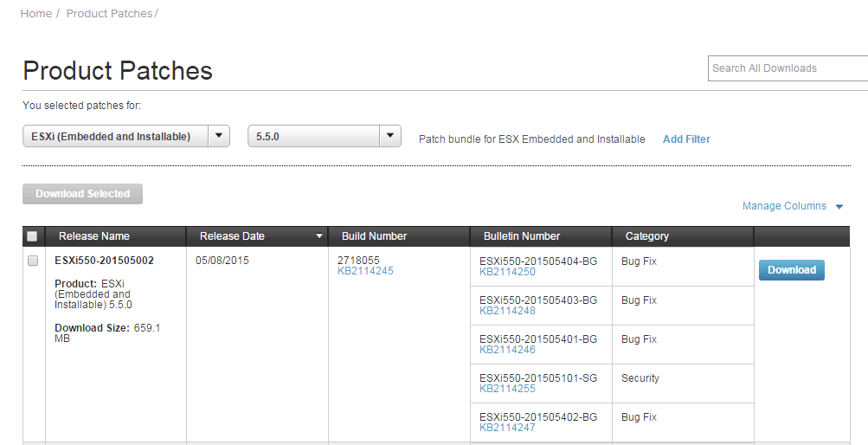Image resolution: width=868 pixels, height=445 pixels.
Task: Open the KB2114247 knowledge base link
Action: [508, 428]
